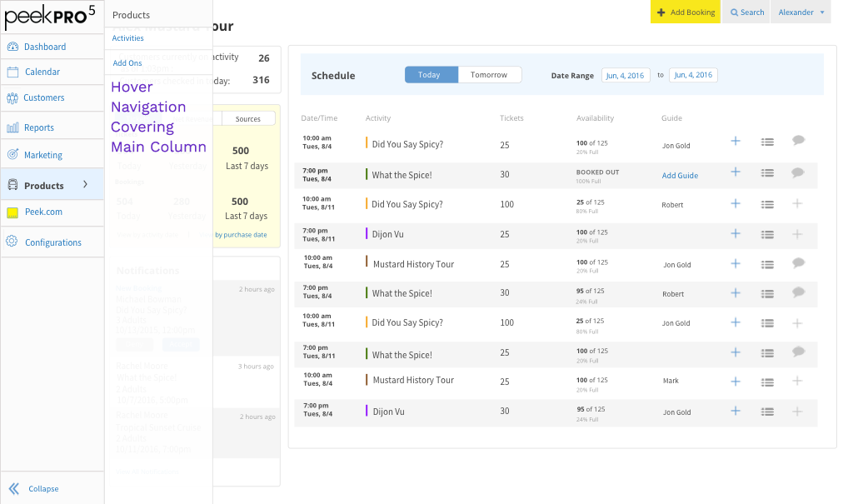Click Add Guide for booked out What the Spice!
The image size is (853, 504).
pos(680,176)
